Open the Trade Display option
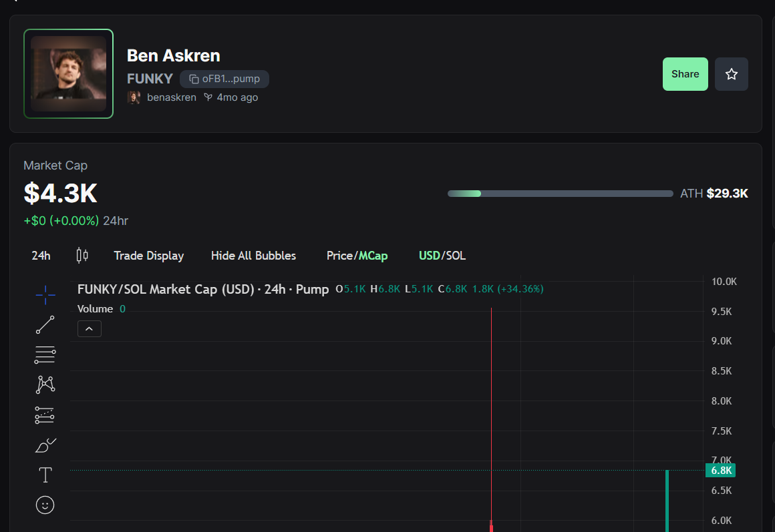Viewport: 775px width, 532px height. point(148,256)
